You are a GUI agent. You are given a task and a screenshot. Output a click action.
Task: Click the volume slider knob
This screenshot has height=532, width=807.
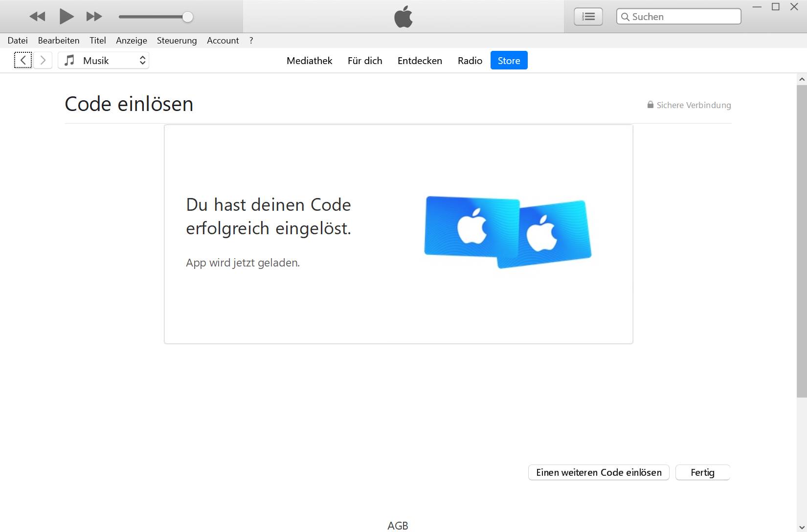click(187, 17)
